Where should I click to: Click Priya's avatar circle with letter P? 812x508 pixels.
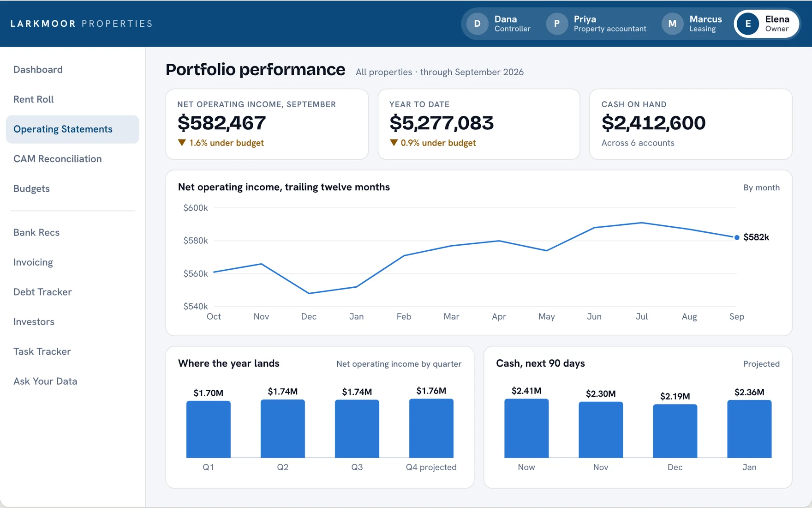pyautogui.click(x=557, y=24)
